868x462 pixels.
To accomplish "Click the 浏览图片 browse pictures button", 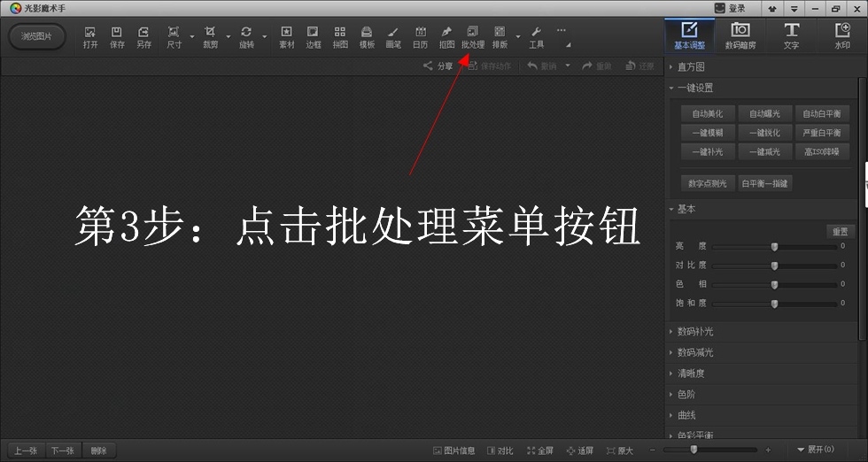I will point(36,36).
